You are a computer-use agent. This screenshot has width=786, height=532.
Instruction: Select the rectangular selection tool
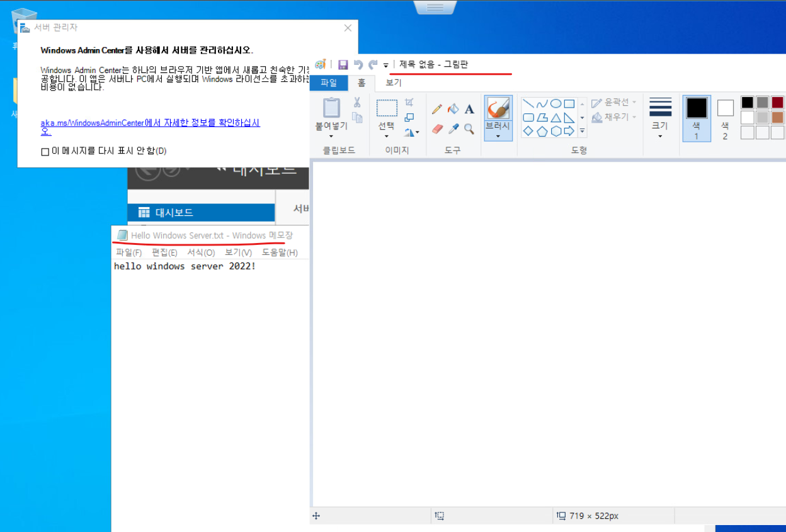click(387, 108)
